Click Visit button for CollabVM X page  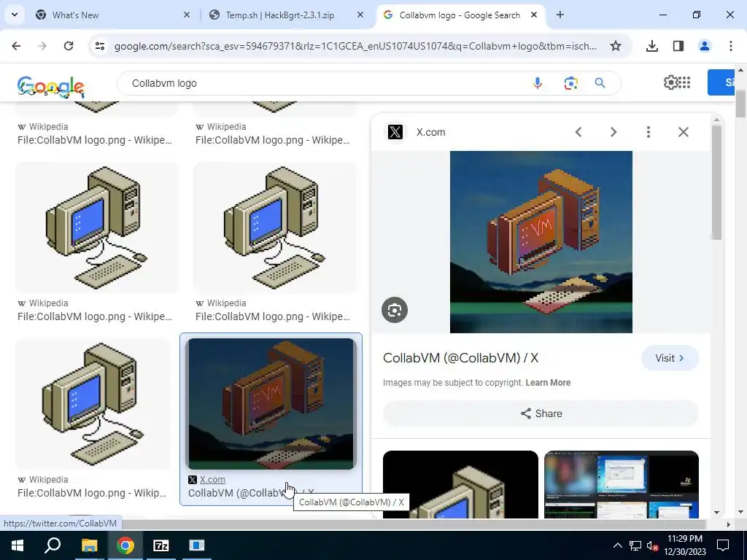670,358
